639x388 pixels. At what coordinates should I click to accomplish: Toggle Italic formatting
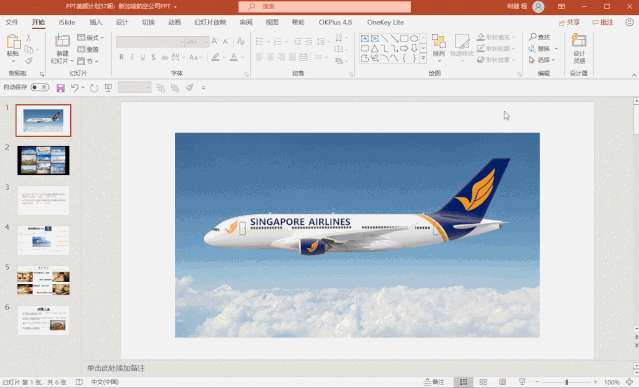point(132,57)
